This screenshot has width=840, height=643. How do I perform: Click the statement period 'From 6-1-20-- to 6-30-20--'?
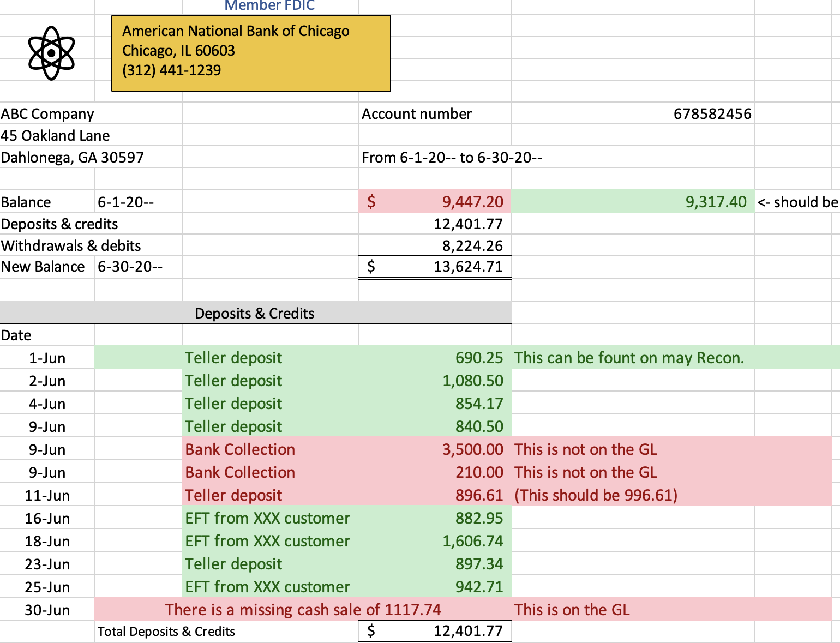452,157
